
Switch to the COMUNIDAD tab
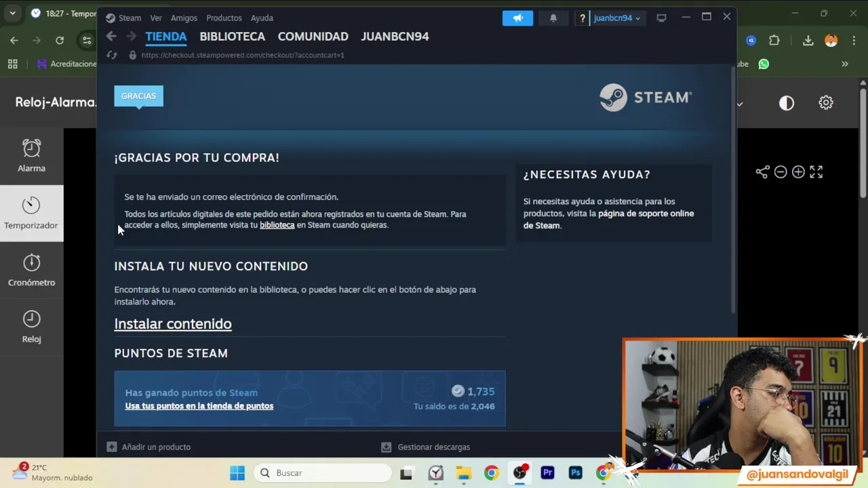(x=313, y=37)
